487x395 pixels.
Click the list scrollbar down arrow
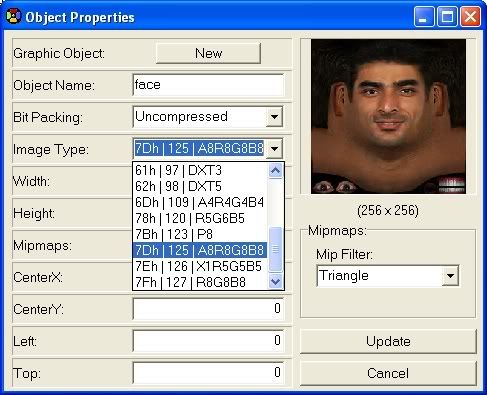click(275, 282)
